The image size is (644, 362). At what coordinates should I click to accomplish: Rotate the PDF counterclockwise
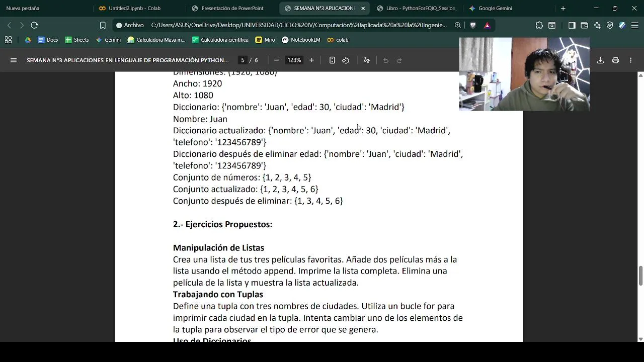tap(346, 60)
